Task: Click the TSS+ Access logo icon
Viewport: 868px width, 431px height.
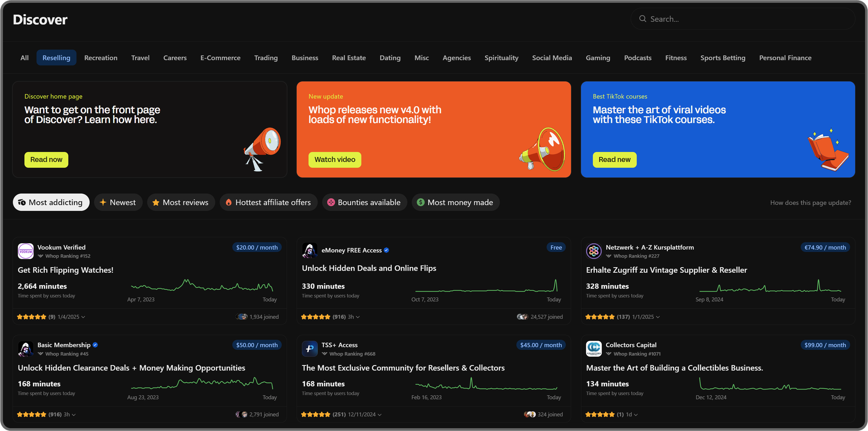Action: pyautogui.click(x=310, y=349)
